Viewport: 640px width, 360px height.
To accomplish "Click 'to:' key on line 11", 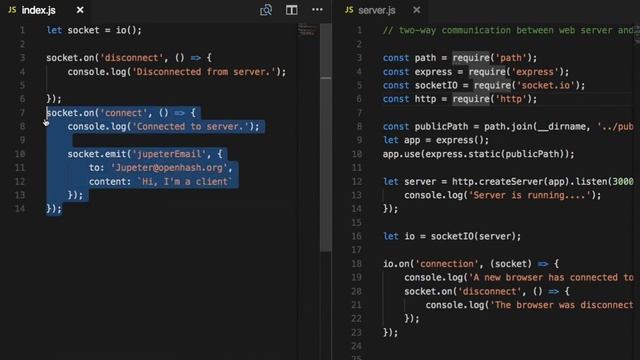I will click(x=97, y=168).
